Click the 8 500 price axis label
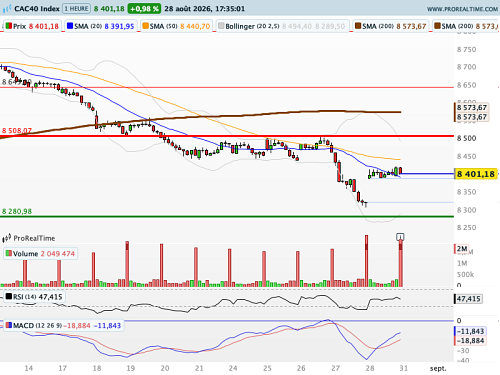The width and height of the screenshot is (500, 375). pyautogui.click(x=466, y=138)
